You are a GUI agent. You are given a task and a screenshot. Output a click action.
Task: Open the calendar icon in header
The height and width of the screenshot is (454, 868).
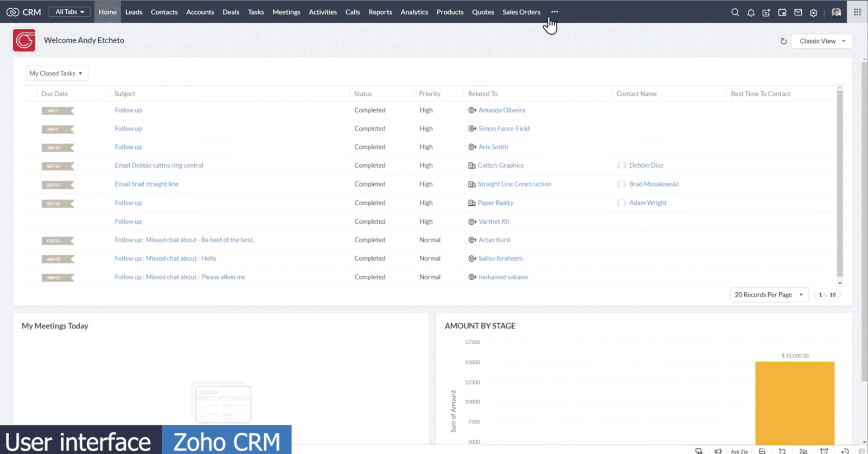tap(782, 12)
